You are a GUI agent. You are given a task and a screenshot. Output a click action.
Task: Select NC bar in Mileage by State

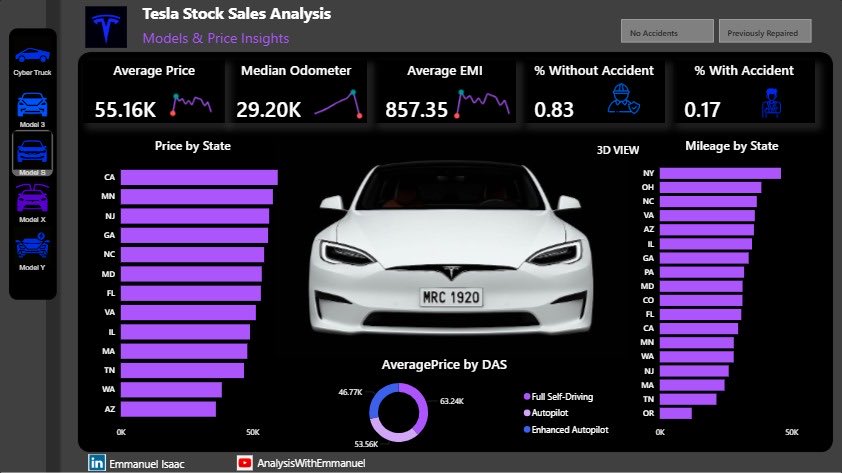pos(708,201)
